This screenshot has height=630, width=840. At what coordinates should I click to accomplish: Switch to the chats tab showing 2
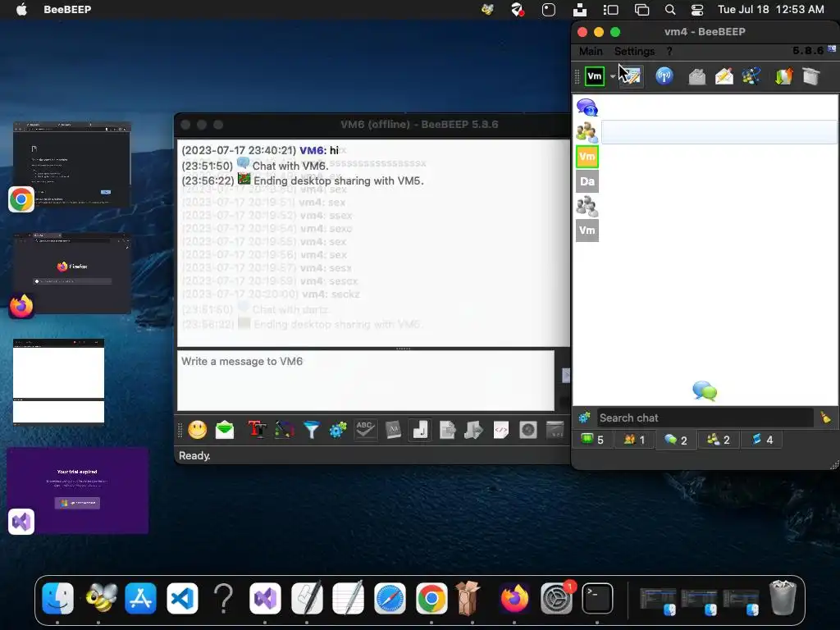[676, 440]
